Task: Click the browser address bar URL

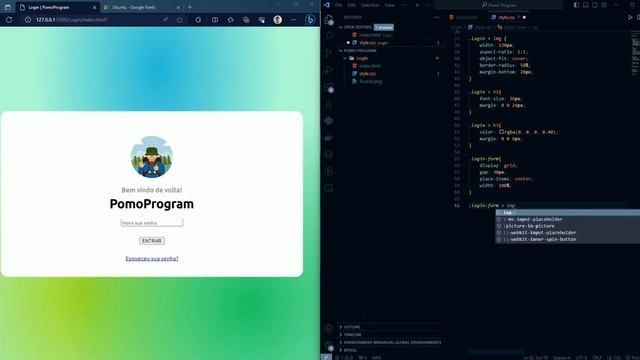Action: click(72, 20)
